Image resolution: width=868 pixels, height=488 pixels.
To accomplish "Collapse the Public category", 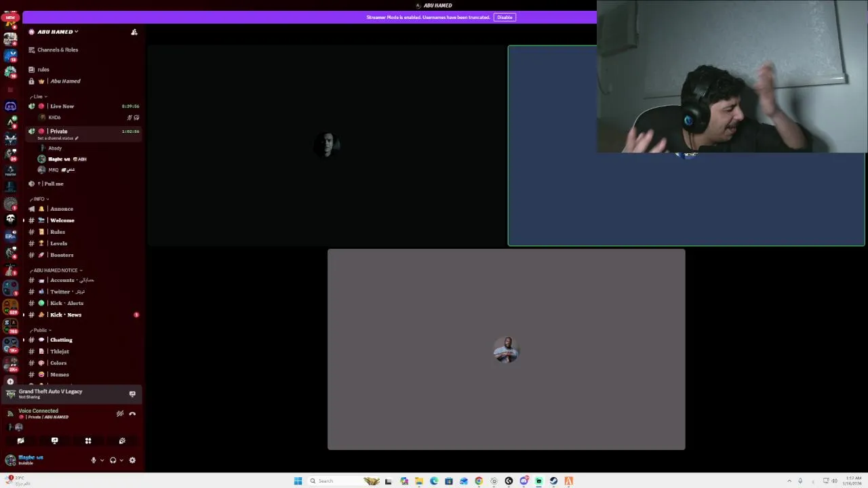I will [x=41, y=330].
